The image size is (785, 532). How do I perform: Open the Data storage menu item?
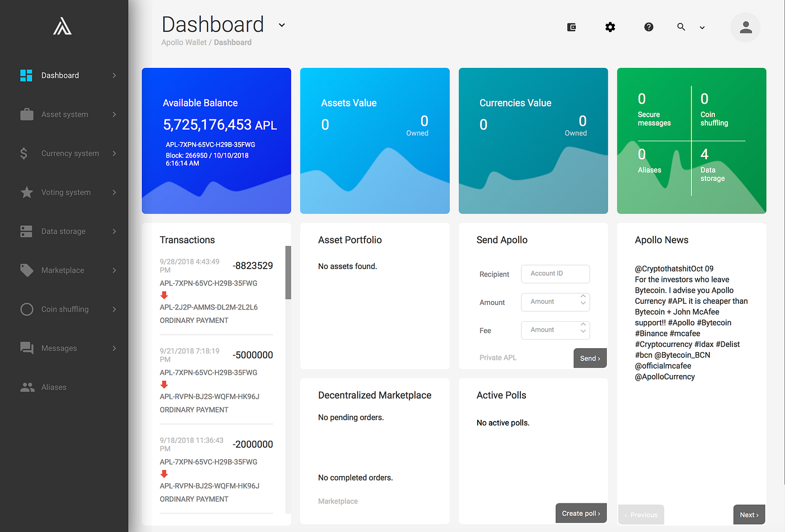tap(64, 232)
